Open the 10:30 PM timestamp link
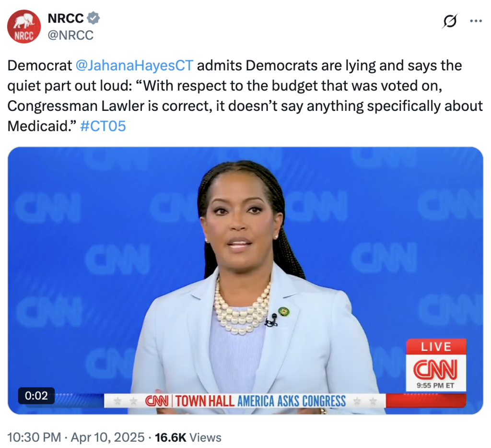491x448 pixels. pos(34,437)
